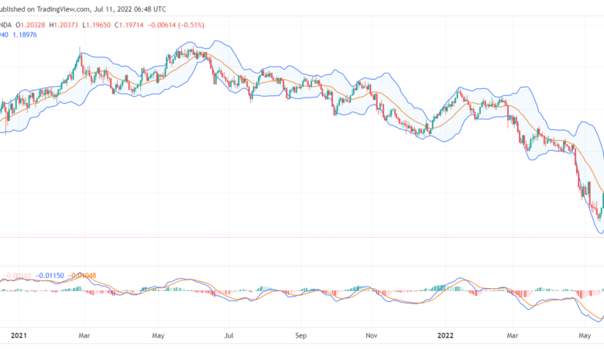This screenshot has height=364, width=604.
Task: Click the Sep label on time axis
Action: point(301,335)
